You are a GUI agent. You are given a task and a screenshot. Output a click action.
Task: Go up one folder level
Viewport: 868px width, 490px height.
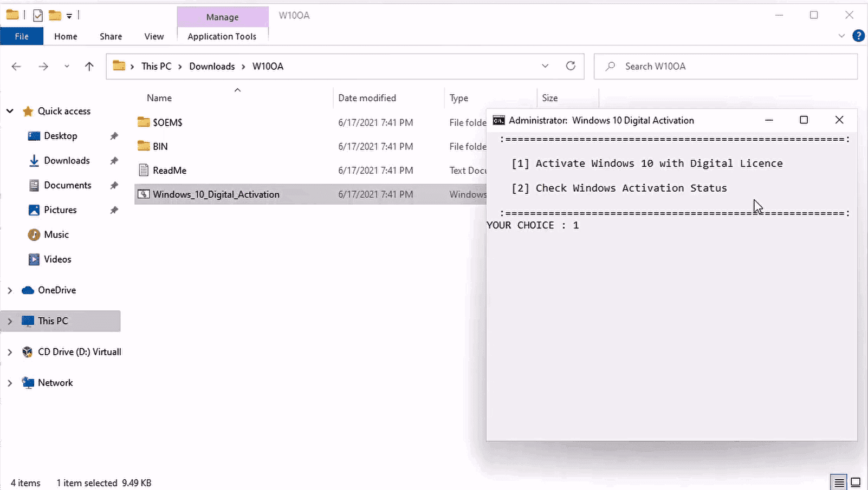point(89,66)
